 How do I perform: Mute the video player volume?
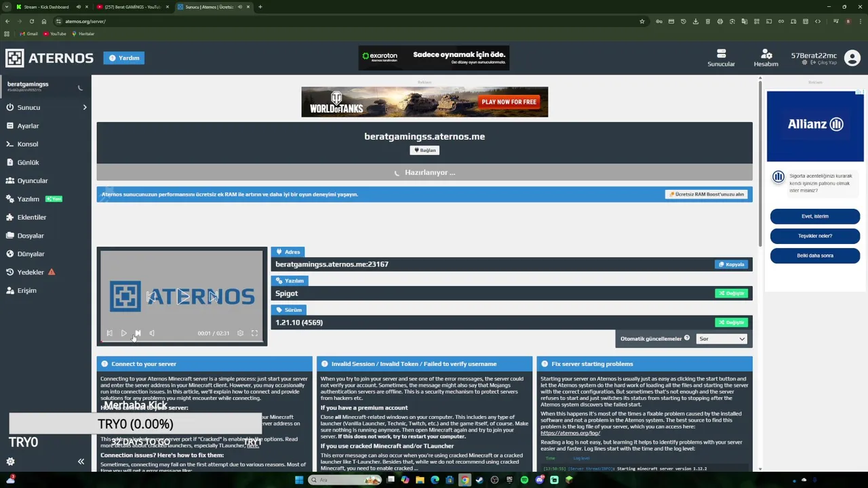[x=152, y=333]
